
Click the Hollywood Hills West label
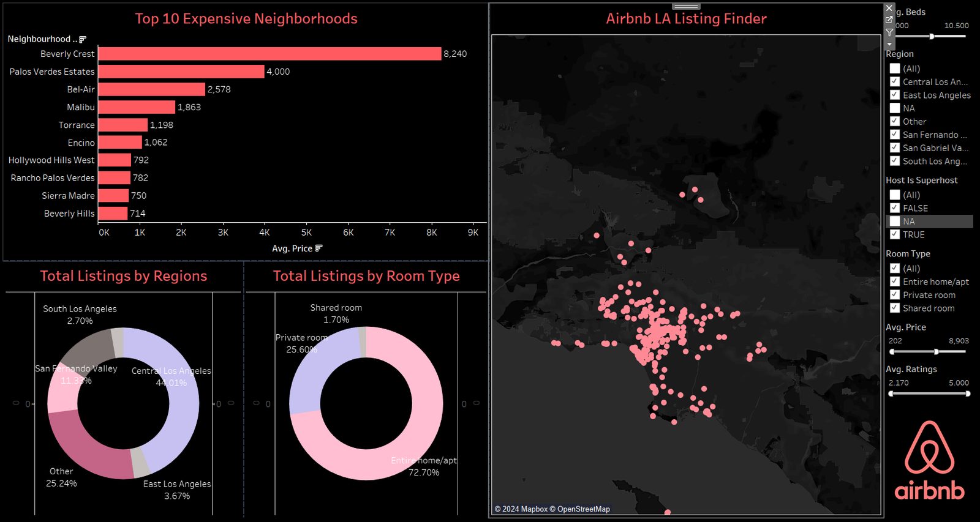coord(51,160)
